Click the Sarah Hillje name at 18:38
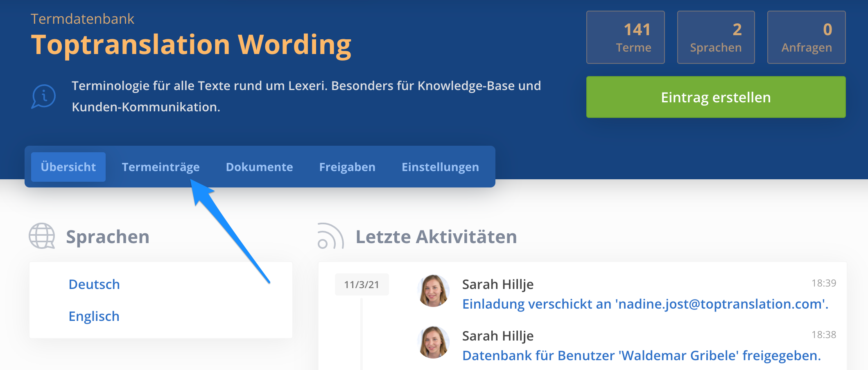This screenshot has height=370, width=868. tap(498, 336)
